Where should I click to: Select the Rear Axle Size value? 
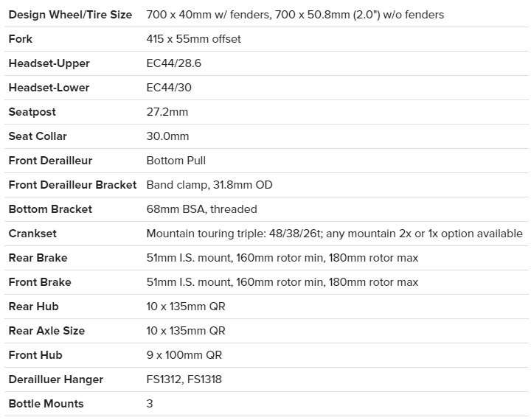point(186,331)
